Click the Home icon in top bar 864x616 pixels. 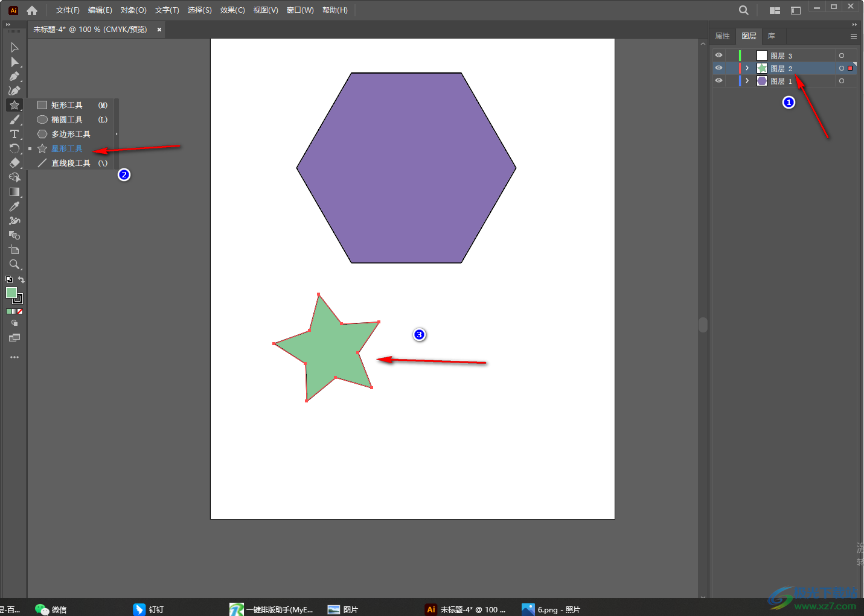click(32, 10)
